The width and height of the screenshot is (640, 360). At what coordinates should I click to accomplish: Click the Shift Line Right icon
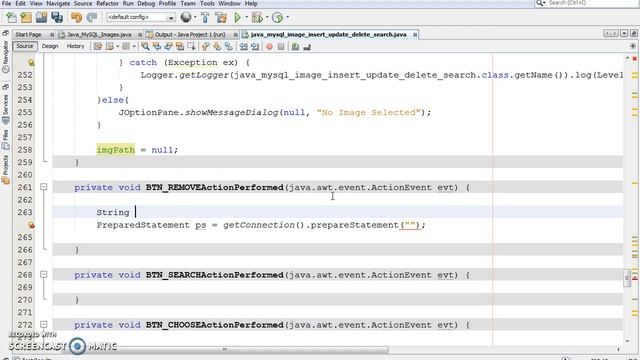[255, 47]
